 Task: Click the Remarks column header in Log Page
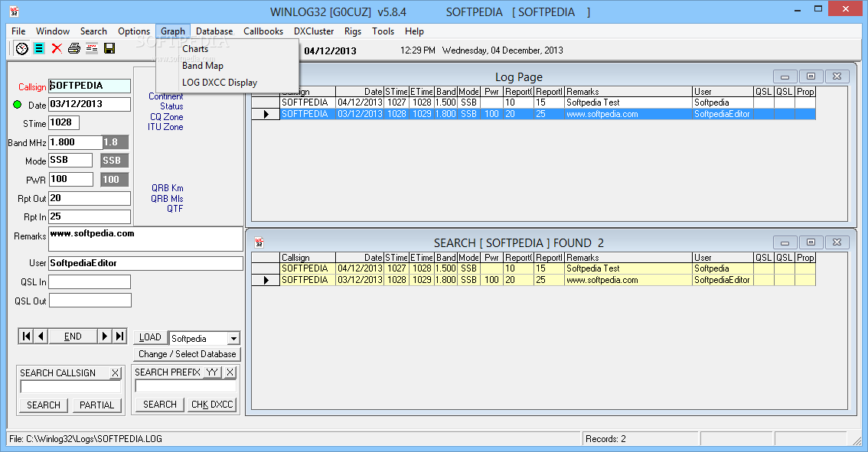point(628,92)
